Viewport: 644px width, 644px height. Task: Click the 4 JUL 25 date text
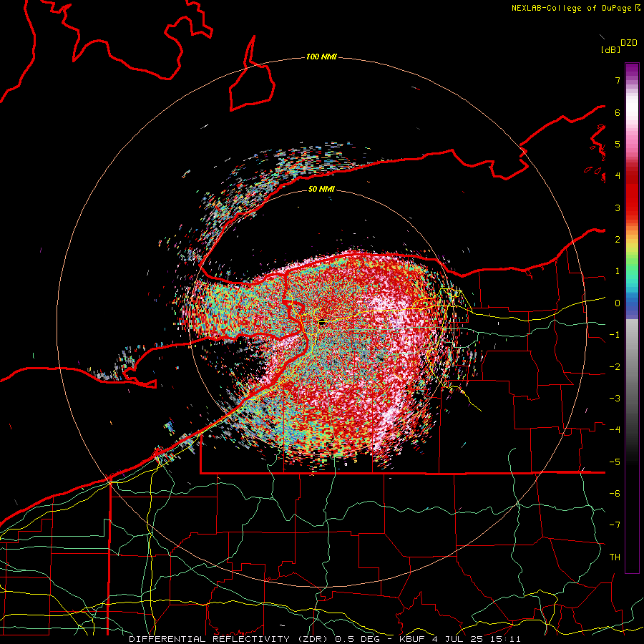click(457, 639)
